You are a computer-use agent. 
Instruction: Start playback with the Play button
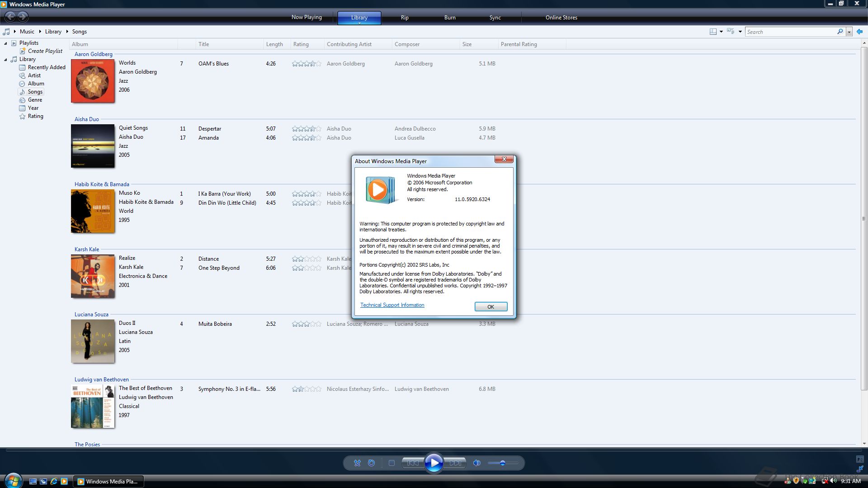(434, 463)
